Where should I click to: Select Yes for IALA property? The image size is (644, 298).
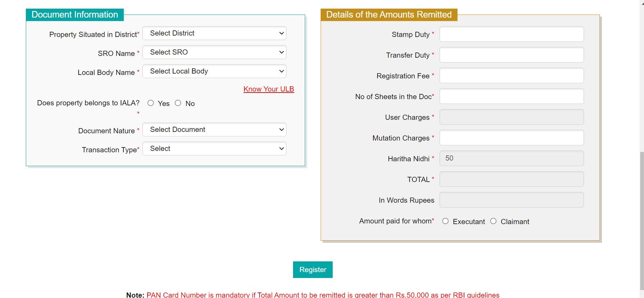151,103
